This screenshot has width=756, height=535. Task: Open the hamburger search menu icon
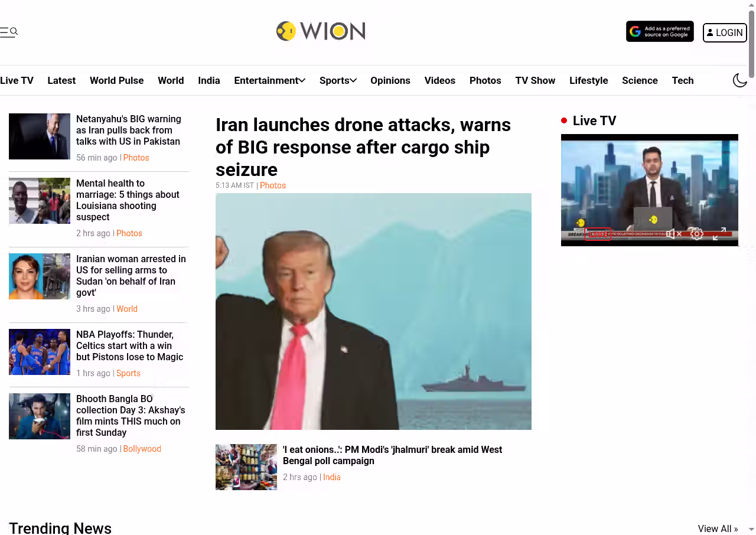[x=9, y=32]
